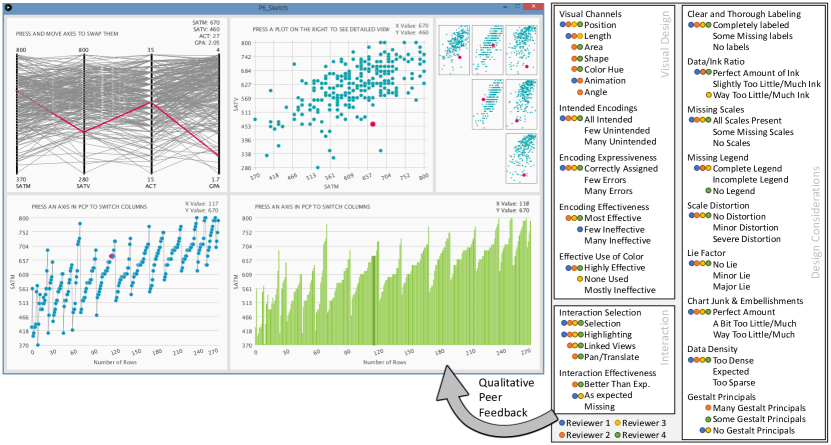Viewport: 831px width, 445px height.
Task: Select 'Perfect Amount of Ink' option
Action: [756, 73]
